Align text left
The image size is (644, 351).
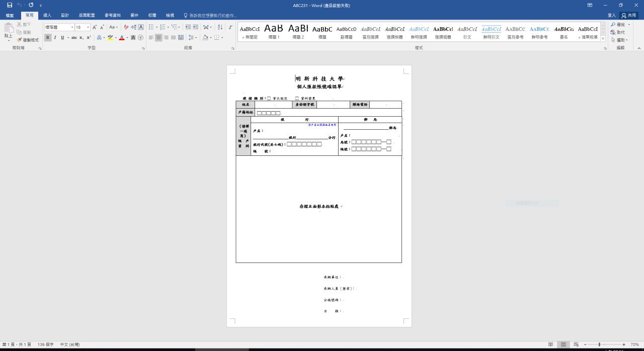coord(151,38)
